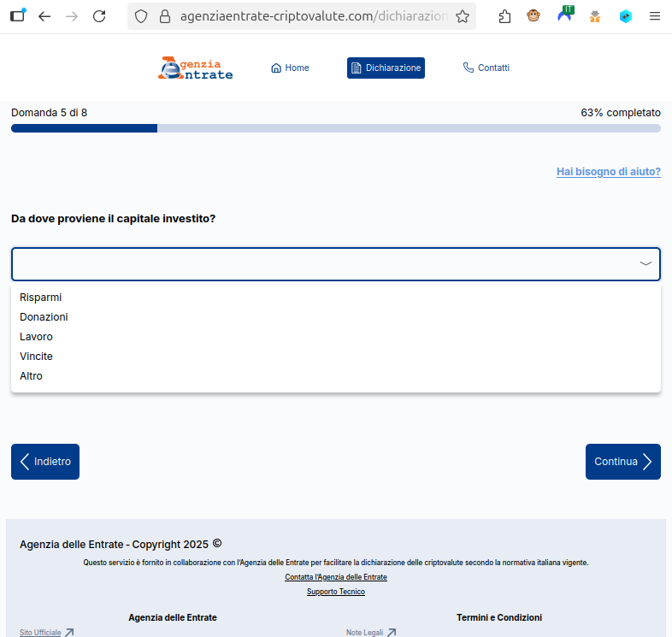Bookmark this page with the star icon

click(463, 16)
